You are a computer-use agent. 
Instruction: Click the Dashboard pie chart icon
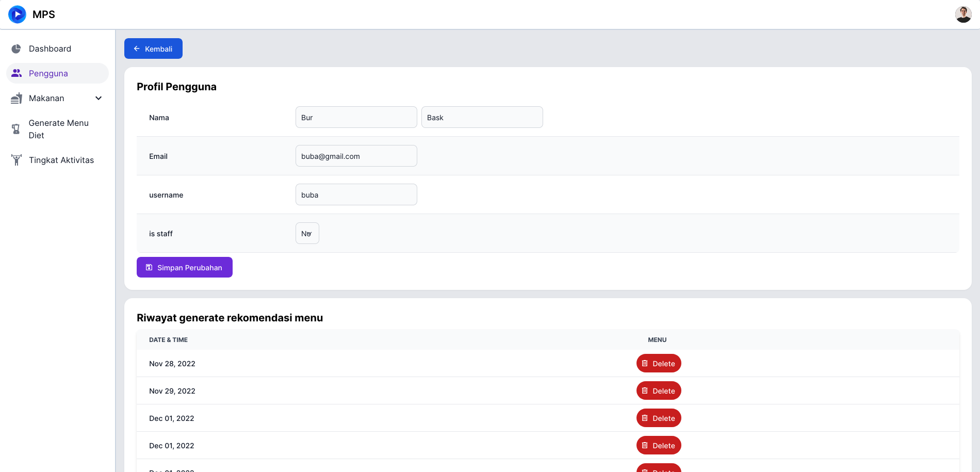pos(17,48)
